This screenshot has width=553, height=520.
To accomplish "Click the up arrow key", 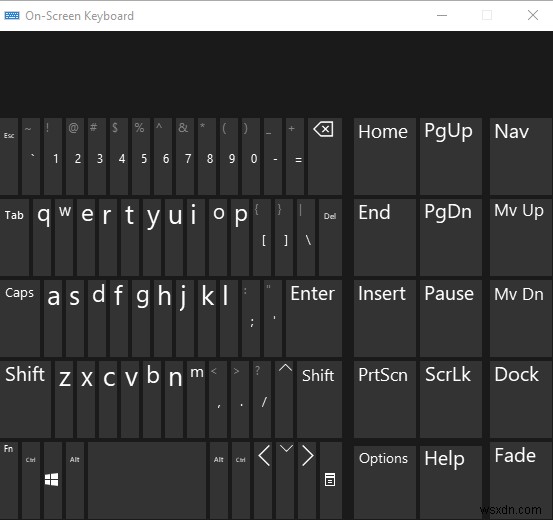I will [x=284, y=399].
